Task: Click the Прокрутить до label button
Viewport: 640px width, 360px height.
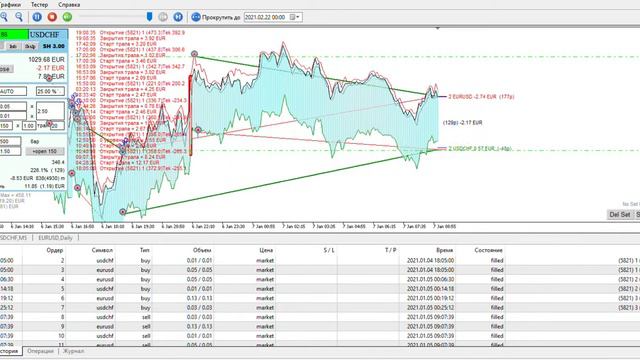Action: 221,18
